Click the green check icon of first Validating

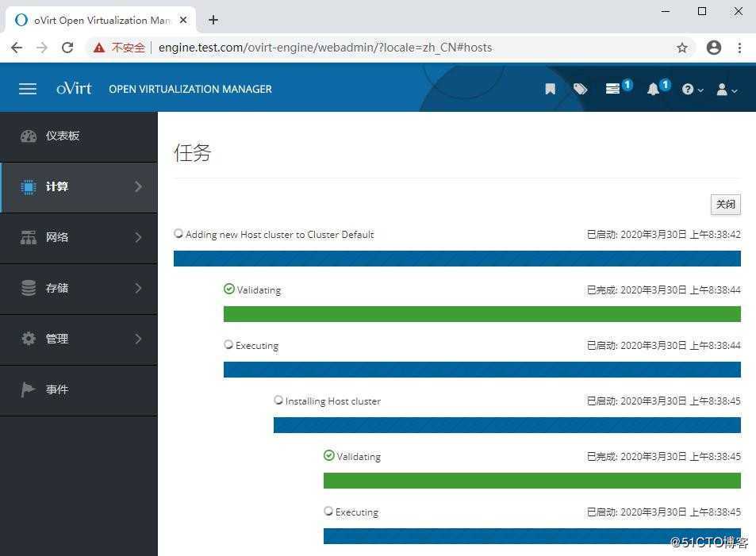[x=229, y=289]
